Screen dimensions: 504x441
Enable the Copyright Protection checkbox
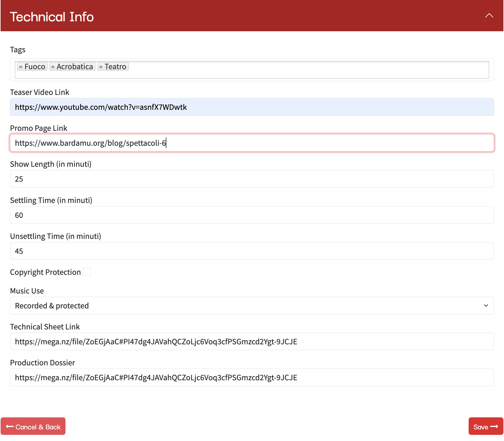click(x=87, y=272)
